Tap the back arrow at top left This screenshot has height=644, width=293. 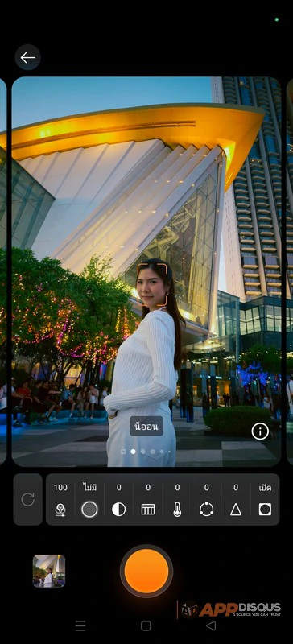(x=28, y=57)
